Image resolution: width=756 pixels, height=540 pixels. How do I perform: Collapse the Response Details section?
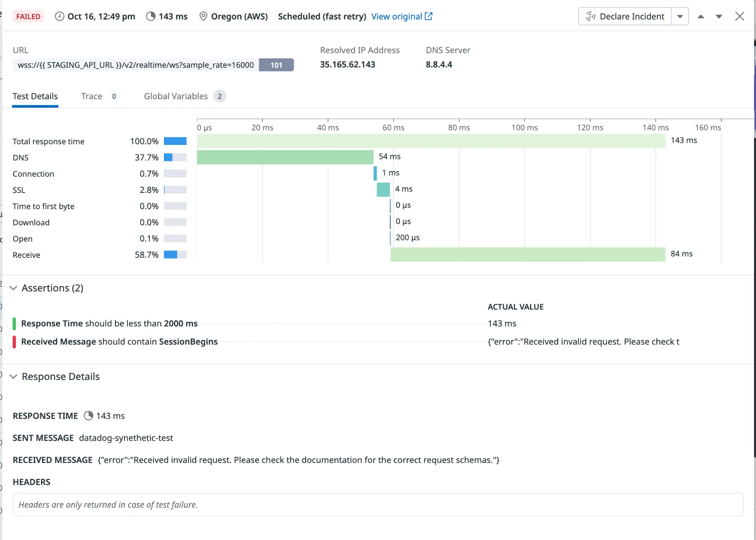point(14,377)
